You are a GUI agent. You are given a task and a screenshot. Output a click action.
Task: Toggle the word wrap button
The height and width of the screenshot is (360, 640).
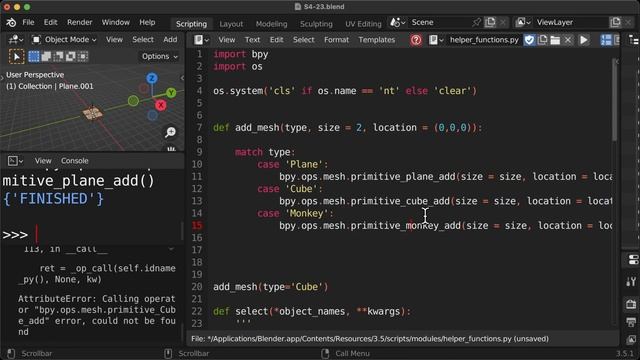[617, 40]
